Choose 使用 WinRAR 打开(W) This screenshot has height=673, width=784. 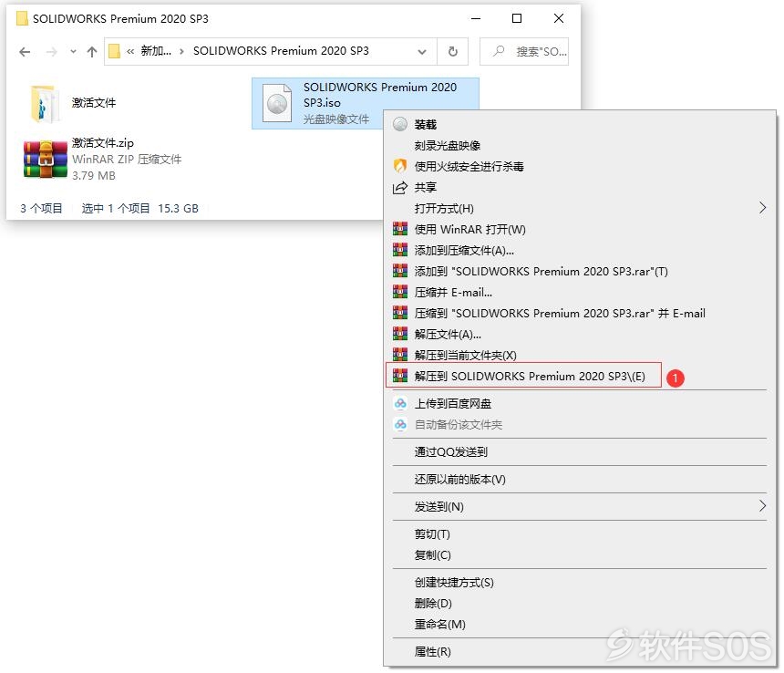[x=580, y=230]
